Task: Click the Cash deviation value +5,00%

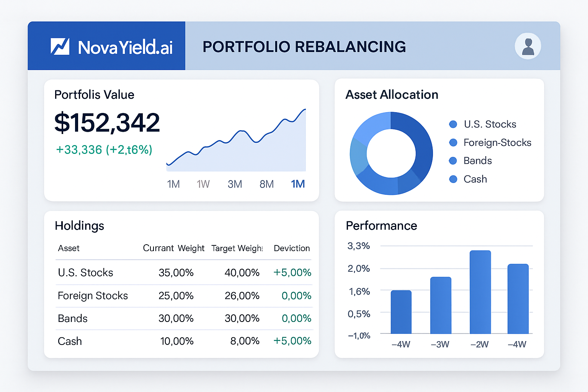Action: (x=292, y=341)
